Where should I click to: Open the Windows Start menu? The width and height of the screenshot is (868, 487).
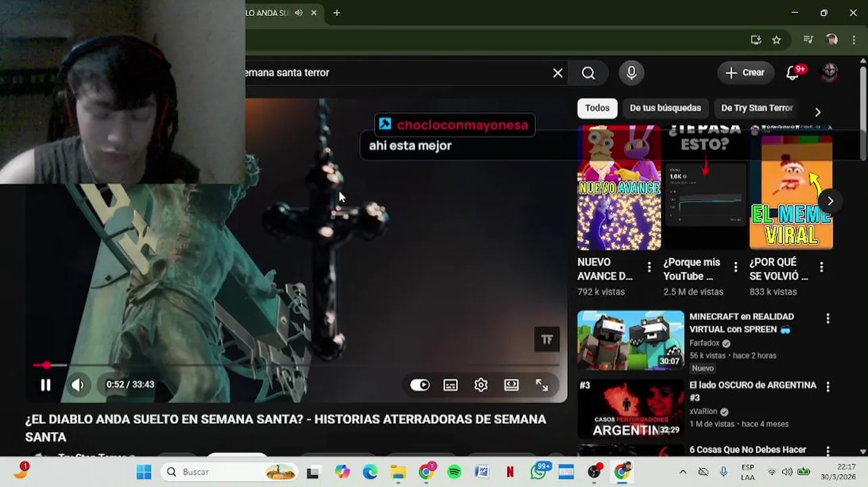point(144,472)
